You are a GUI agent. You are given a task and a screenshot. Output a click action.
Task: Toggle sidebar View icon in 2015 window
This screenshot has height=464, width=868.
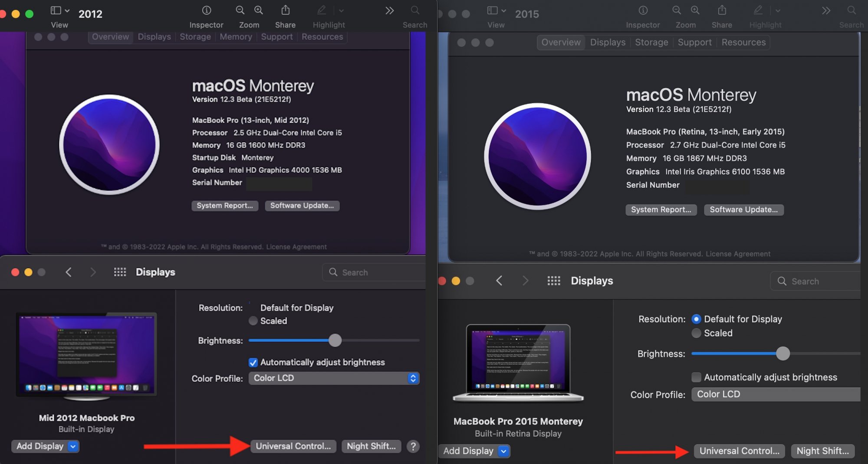click(492, 10)
